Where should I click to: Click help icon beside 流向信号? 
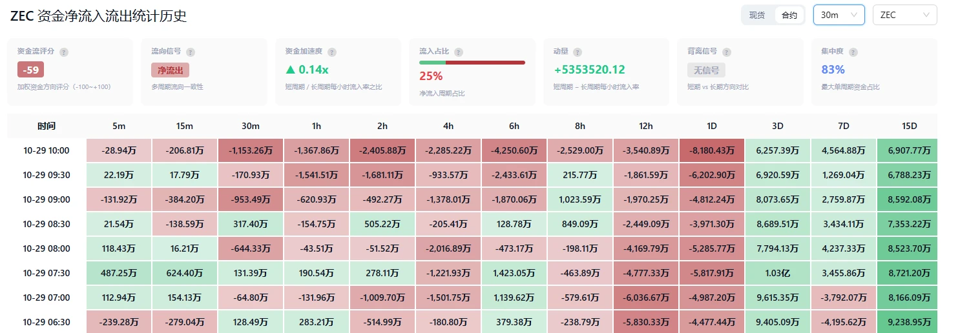pos(190,52)
